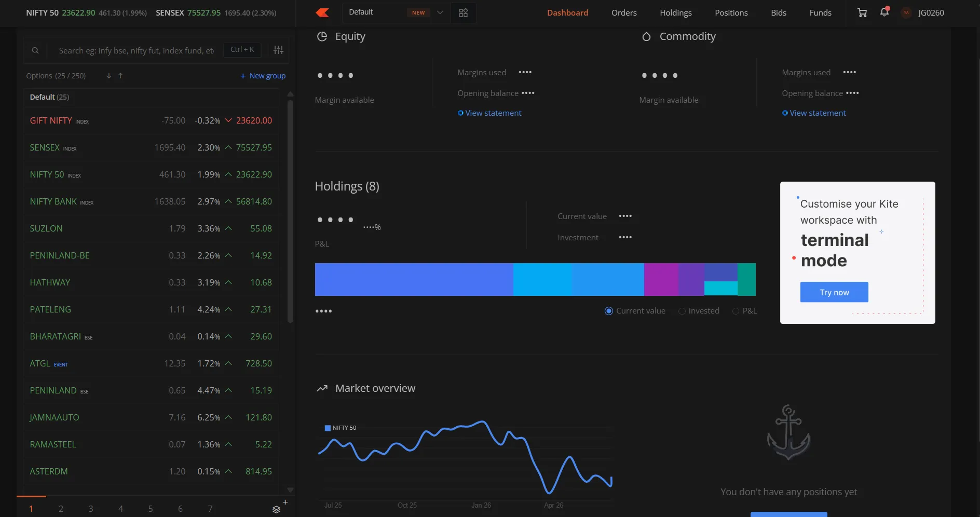Select the HATHWAY watchlist row
The image size is (980, 517).
tap(151, 282)
